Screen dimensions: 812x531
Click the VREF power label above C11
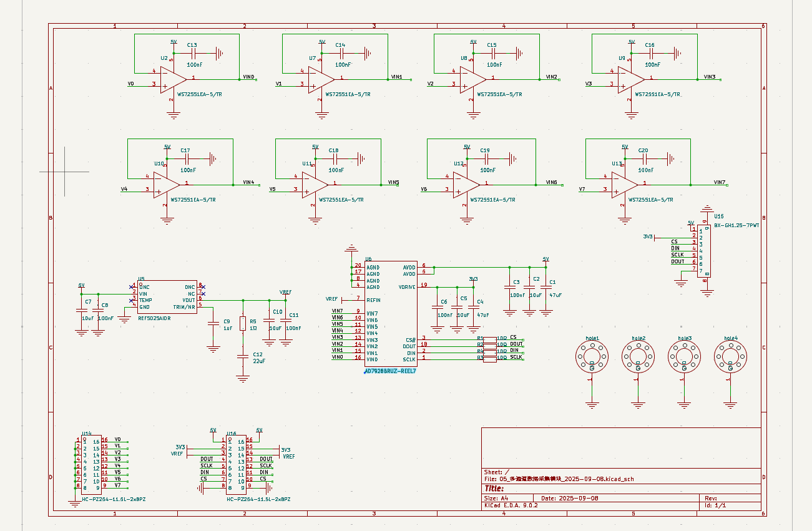point(285,292)
